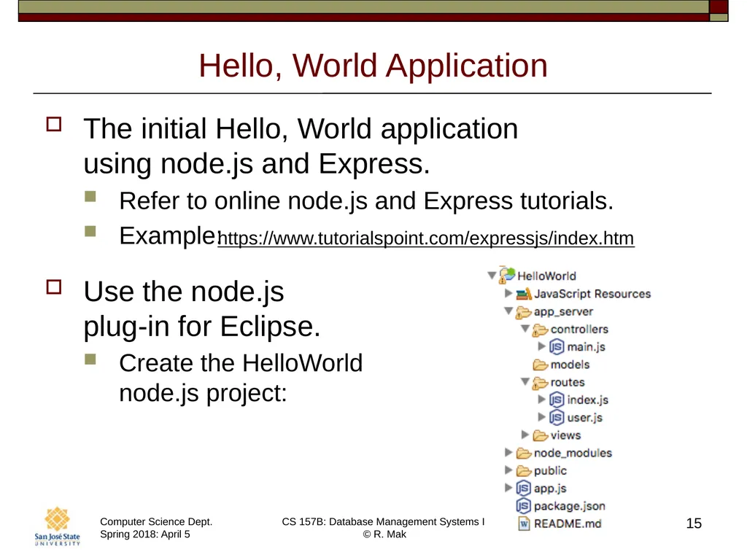Click the slide title Hello, World Application

tap(373, 66)
